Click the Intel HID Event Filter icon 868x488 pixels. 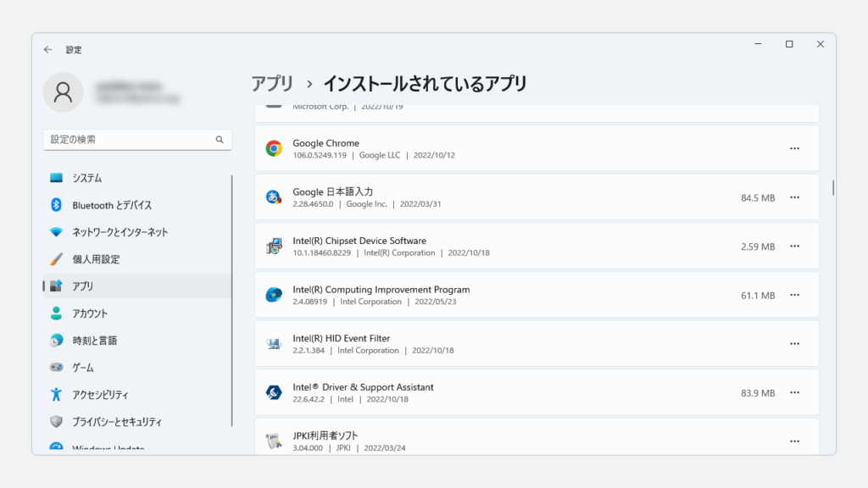pos(274,344)
